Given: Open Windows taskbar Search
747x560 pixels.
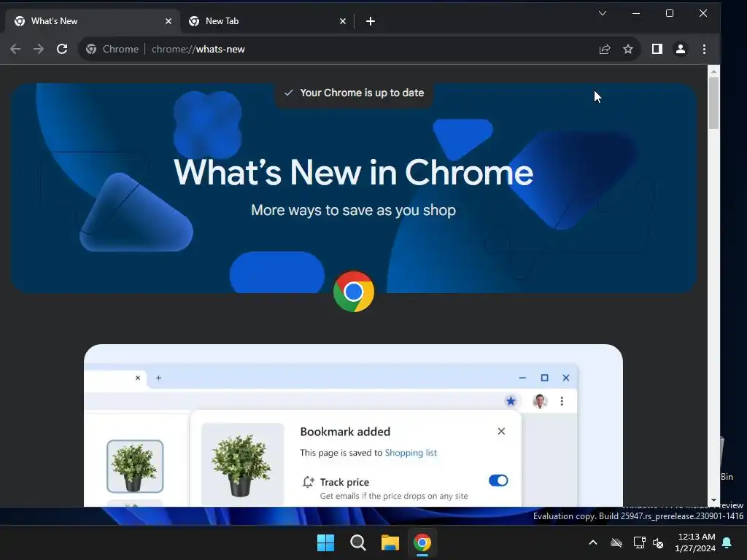Looking at the screenshot, I should tap(357, 542).
